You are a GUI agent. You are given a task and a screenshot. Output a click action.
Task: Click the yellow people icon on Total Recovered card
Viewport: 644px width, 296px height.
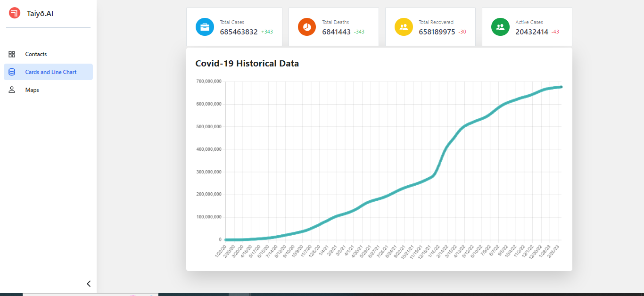404,27
